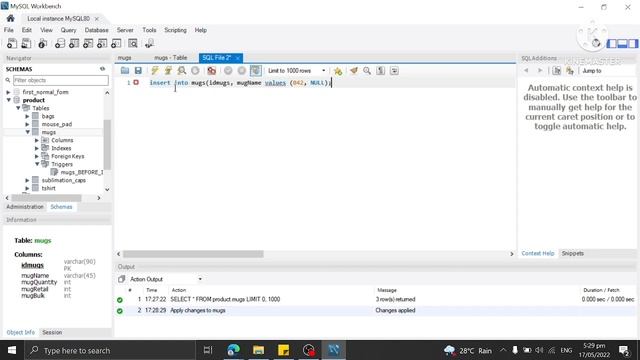Save the script with the floppy disk icon
Screen dimensions: 640x360
(x=138, y=71)
